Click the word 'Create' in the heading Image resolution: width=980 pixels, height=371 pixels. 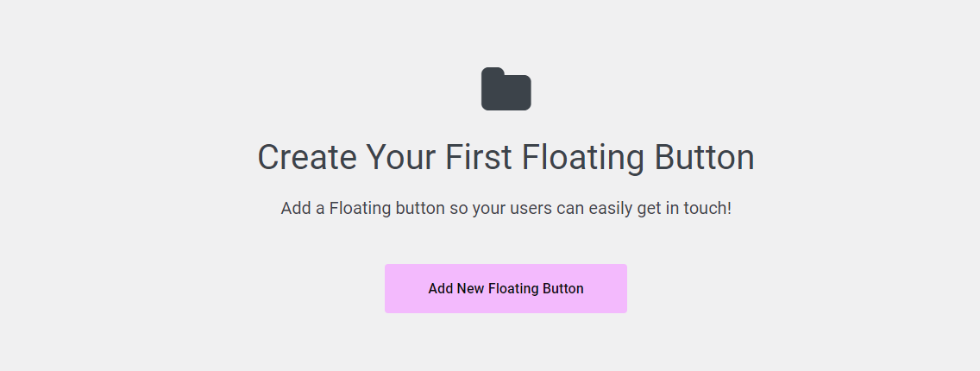click(x=305, y=158)
